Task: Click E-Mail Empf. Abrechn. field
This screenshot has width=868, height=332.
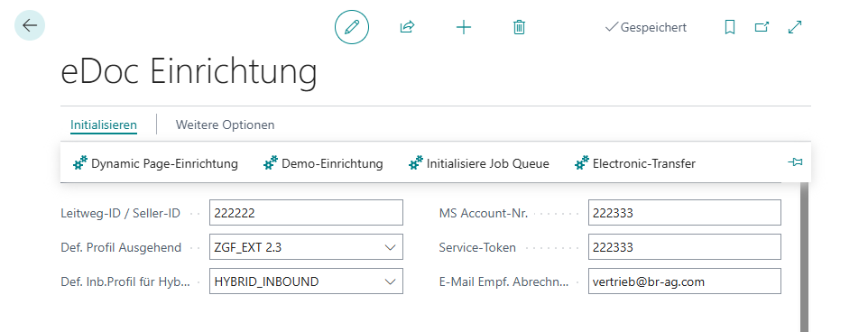Action: tap(685, 281)
